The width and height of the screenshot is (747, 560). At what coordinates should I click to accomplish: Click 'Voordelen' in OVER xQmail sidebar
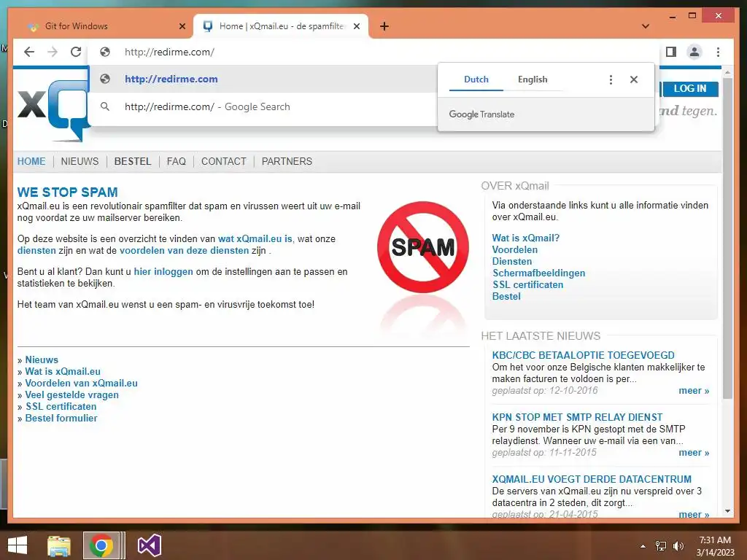click(514, 249)
